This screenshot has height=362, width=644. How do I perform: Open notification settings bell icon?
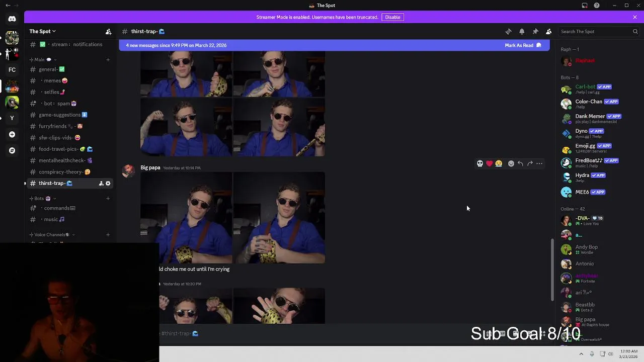pyautogui.click(x=522, y=31)
